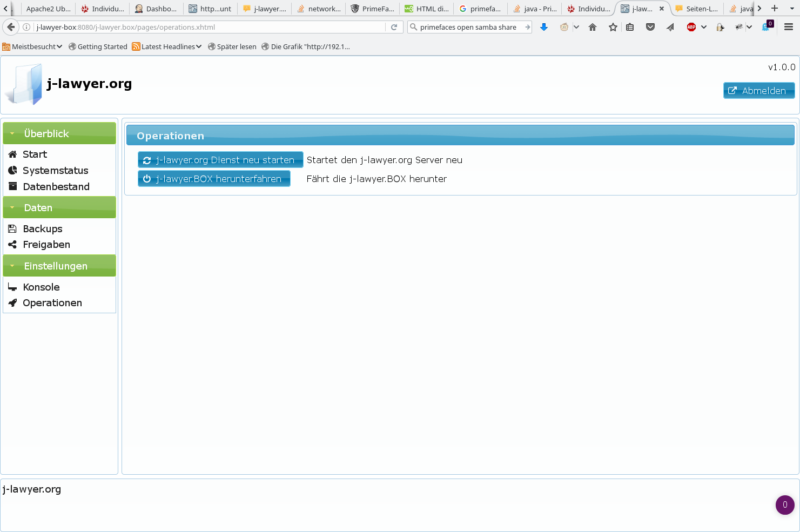Viewport: 800px width, 532px height.
Task: Select the Start menu entry
Action: point(35,154)
